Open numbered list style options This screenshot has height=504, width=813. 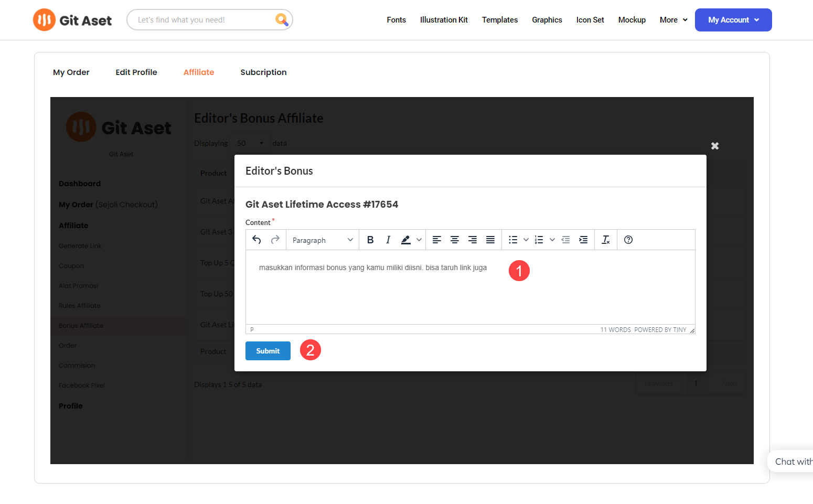coord(552,240)
